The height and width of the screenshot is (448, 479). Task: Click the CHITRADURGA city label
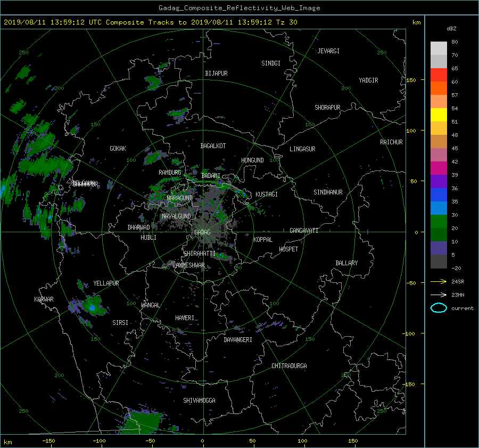click(289, 366)
